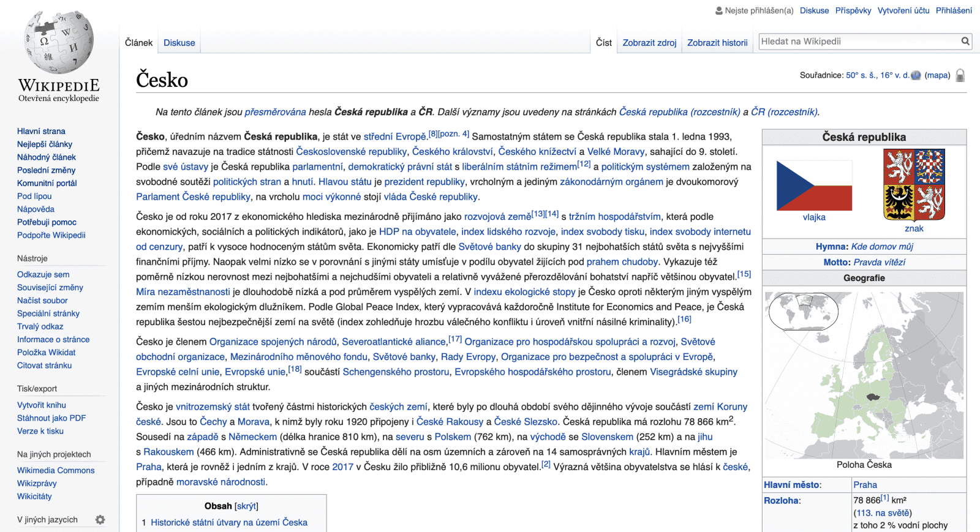Click Citovat stránku link
980x532 pixels.
click(x=45, y=365)
